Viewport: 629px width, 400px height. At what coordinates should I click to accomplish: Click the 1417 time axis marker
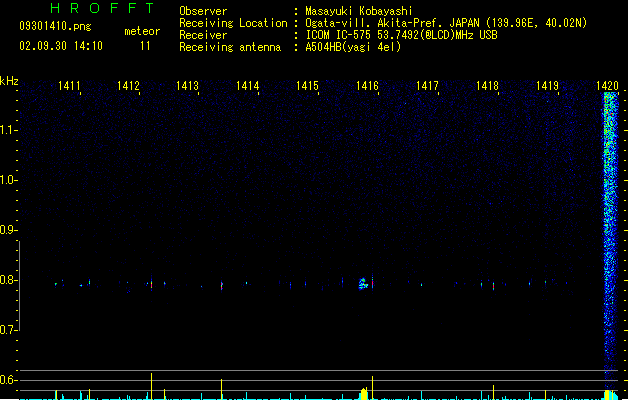point(427,86)
